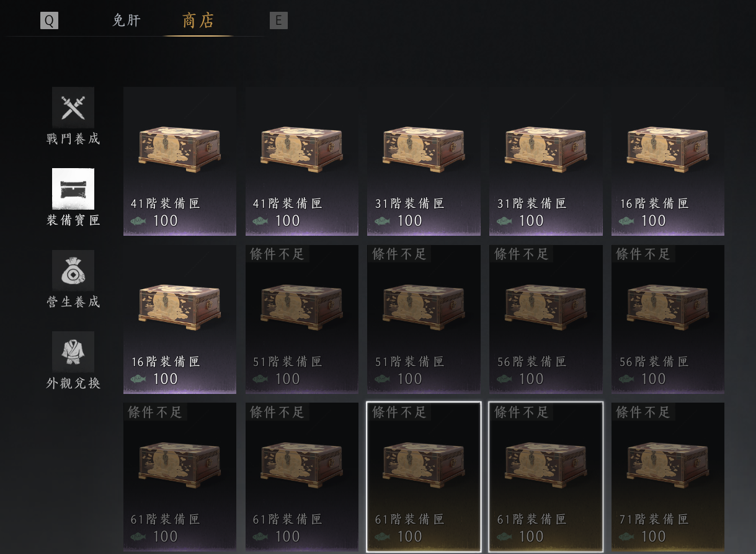Select the second 41階裝備匣 chest

click(302, 161)
